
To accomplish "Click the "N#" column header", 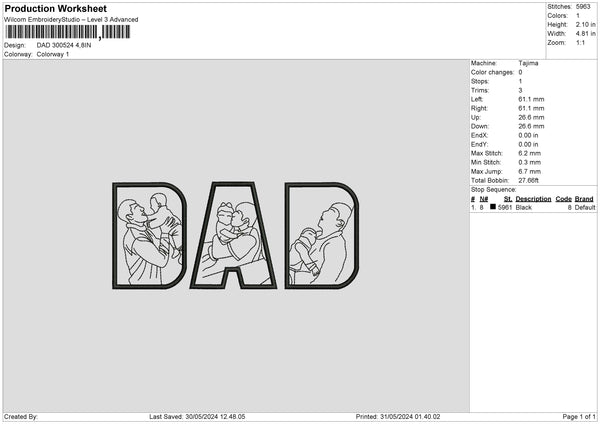I will [484, 199].
